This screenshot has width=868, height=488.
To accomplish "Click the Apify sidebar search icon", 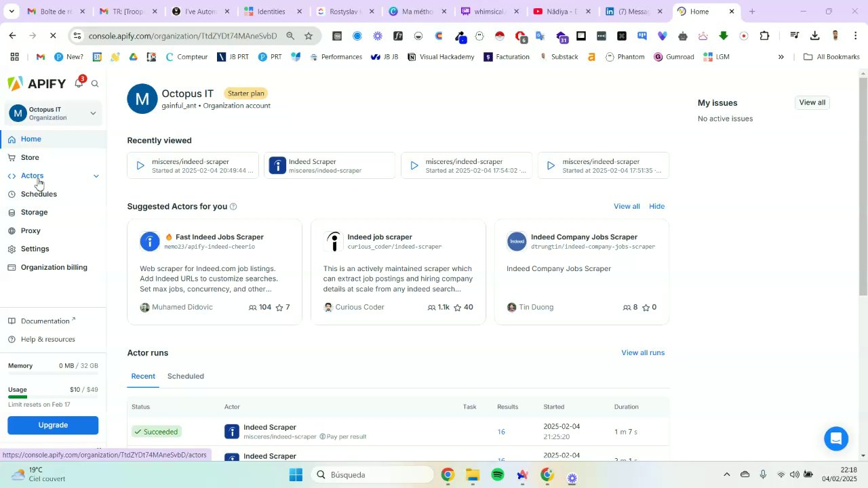I will click(95, 83).
